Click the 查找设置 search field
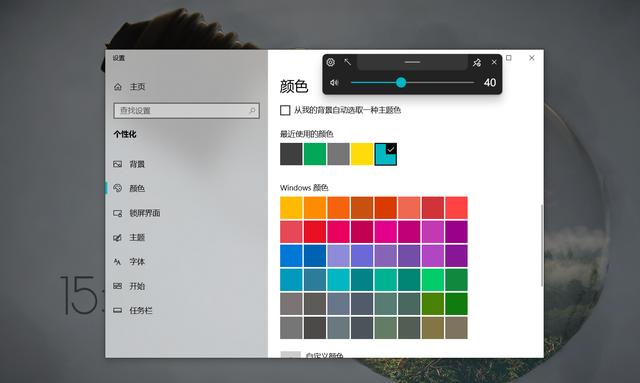Screen dimensions: 640x383 coord(187,111)
